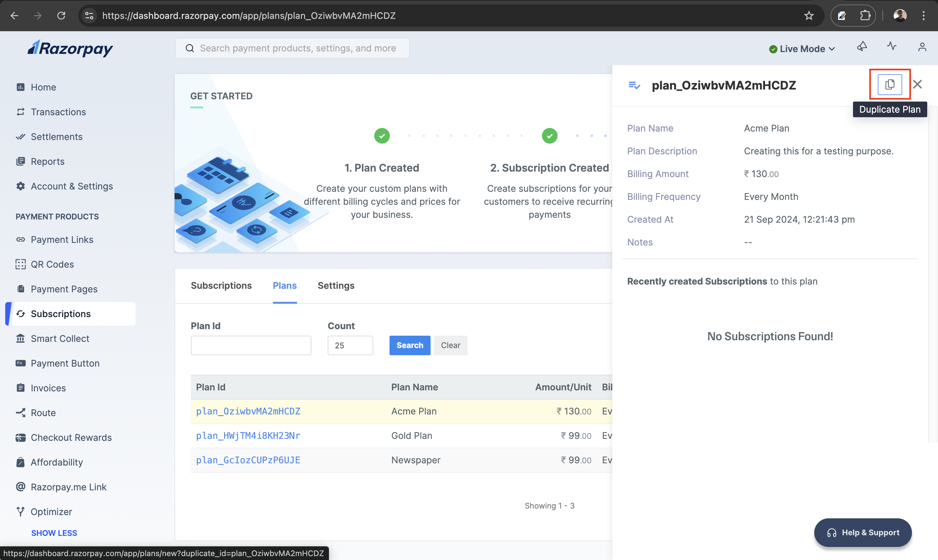Open plan_GcIozCUPzP6UJE link
Viewport: 938px width, 560px height.
click(x=248, y=460)
